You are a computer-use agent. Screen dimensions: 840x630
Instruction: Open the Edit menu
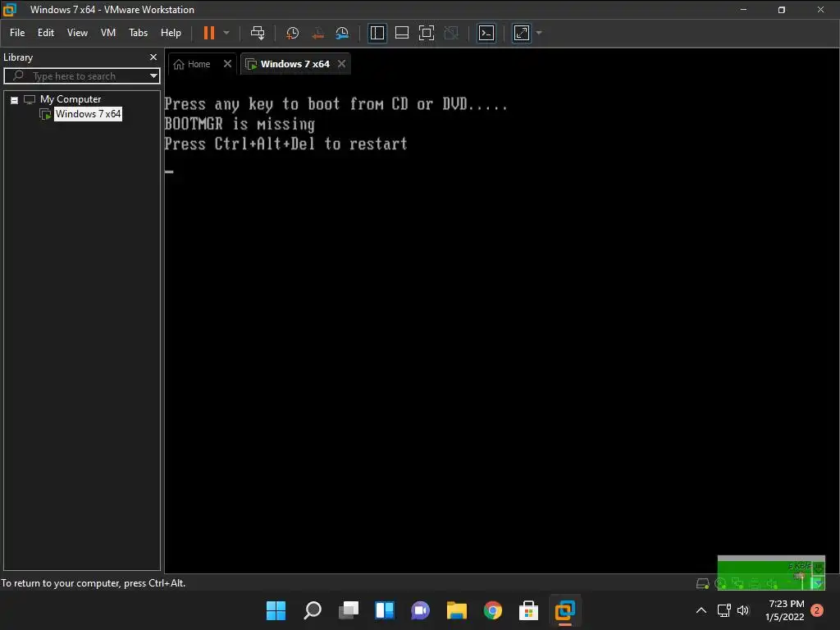(x=46, y=33)
